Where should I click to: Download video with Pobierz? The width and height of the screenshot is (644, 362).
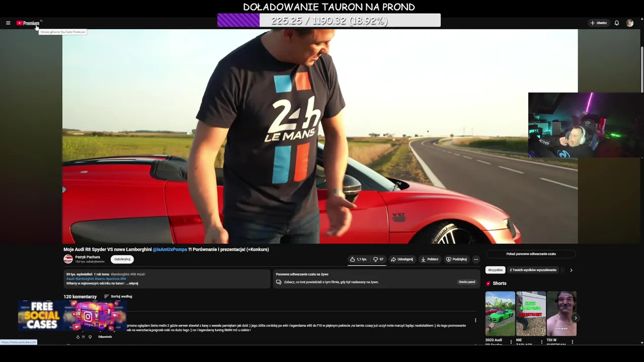click(430, 259)
